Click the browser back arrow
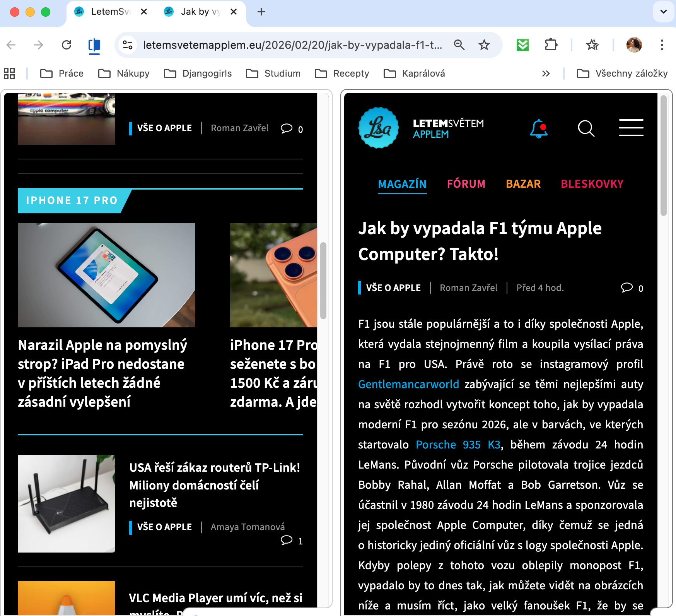Image resolution: width=676 pixels, height=616 pixels. tap(11, 45)
